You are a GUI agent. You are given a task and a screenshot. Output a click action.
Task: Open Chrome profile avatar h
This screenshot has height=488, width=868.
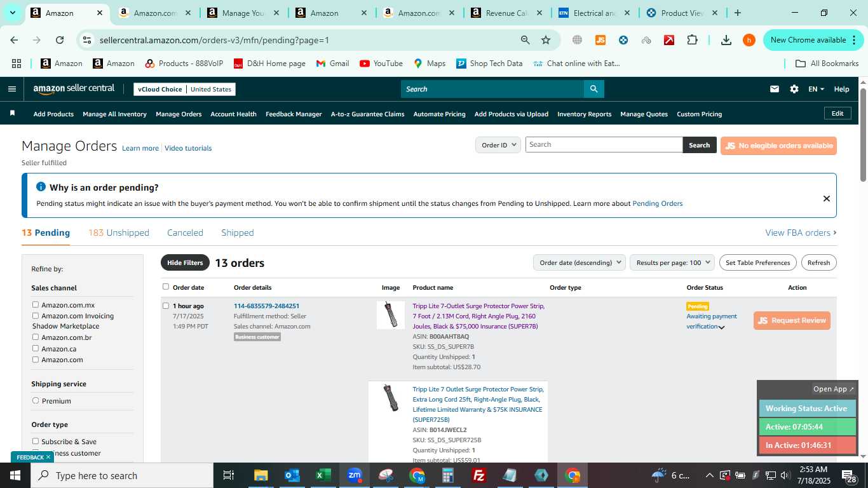pyautogui.click(x=749, y=40)
